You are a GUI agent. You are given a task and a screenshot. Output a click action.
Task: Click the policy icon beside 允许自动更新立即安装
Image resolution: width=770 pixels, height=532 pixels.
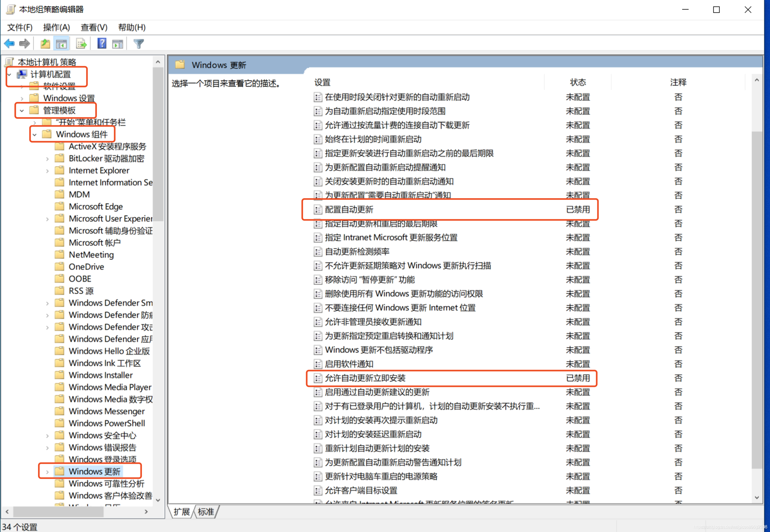pyautogui.click(x=318, y=378)
